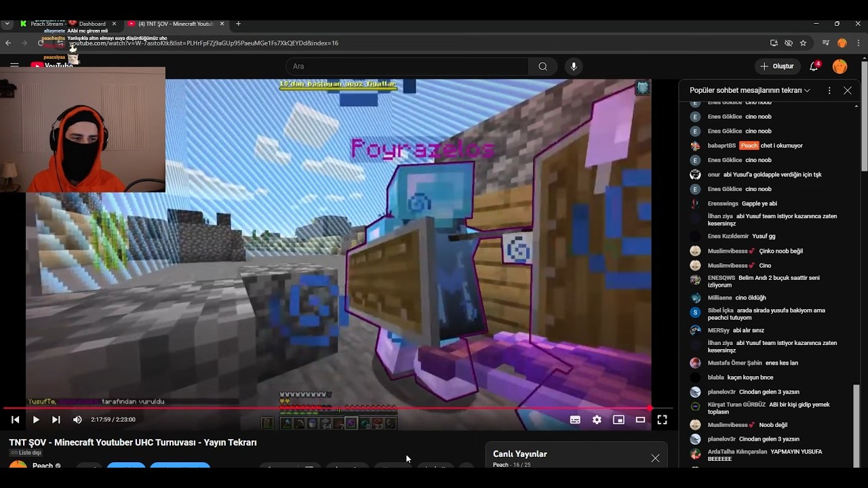Open player settings gear
The image size is (868, 488).
(x=597, y=420)
